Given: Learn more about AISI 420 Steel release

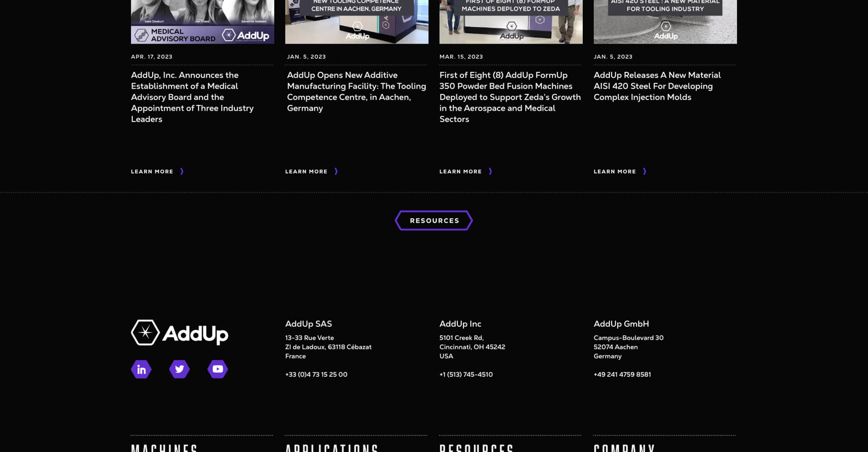Looking at the screenshot, I should click(x=614, y=172).
